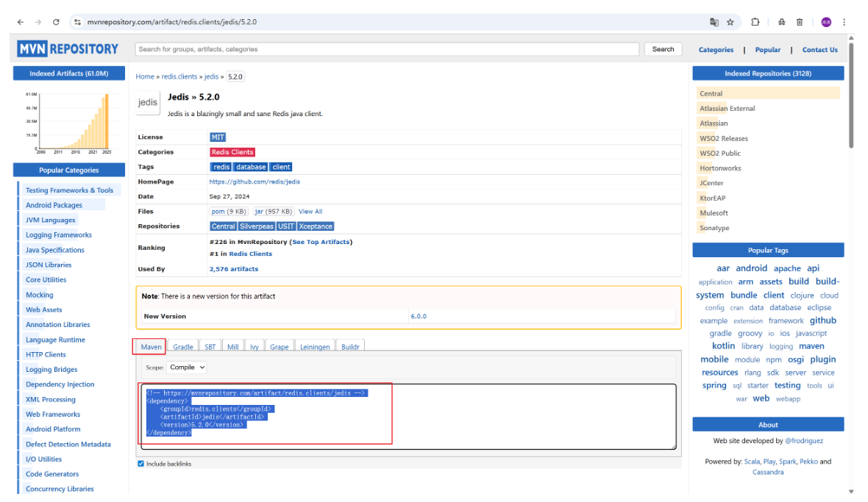Open Testing Frameworks & Tools category
Screen dimensions: 868x502
69,190
